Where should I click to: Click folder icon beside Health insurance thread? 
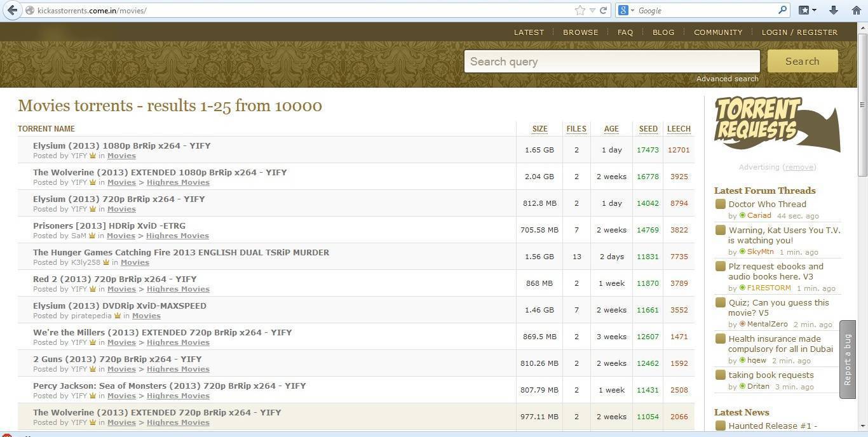pos(720,339)
